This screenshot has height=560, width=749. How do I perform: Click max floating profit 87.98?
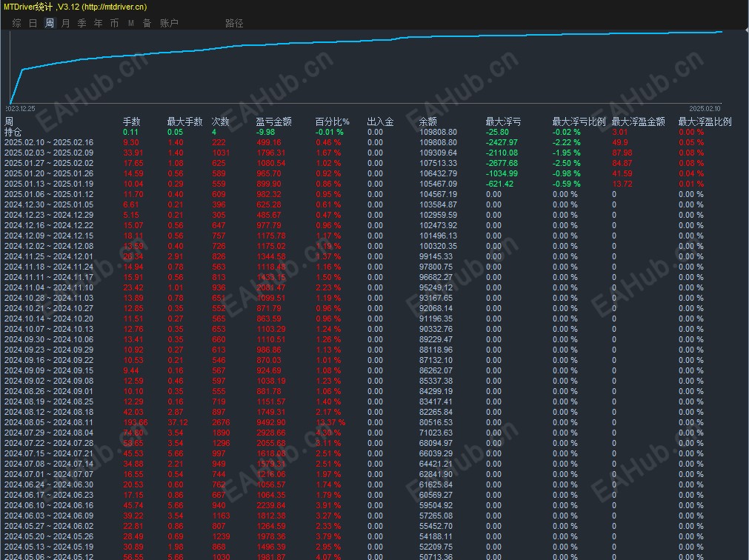coord(622,153)
